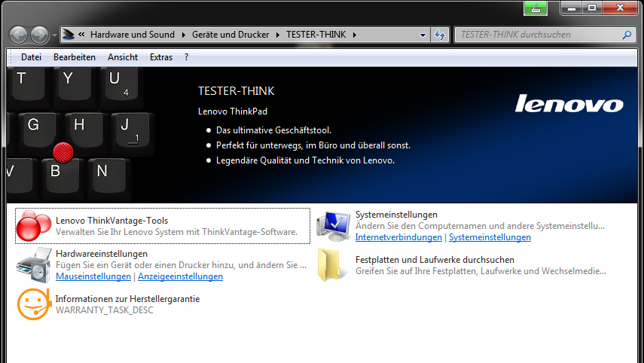Open Lenovo ThinkVantage-Tools red spheres icon
This screenshot has height=363, width=644.
(x=34, y=226)
